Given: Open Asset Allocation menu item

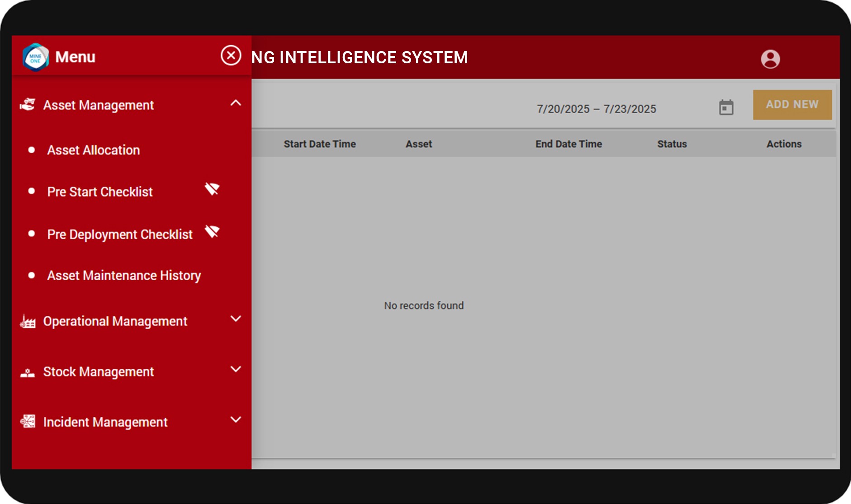Looking at the screenshot, I should (x=94, y=150).
